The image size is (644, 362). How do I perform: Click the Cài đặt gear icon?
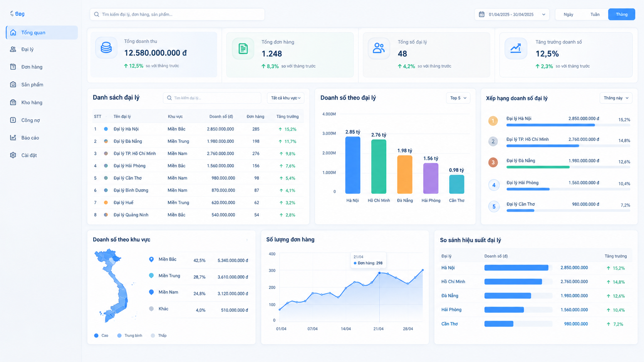pyautogui.click(x=13, y=155)
